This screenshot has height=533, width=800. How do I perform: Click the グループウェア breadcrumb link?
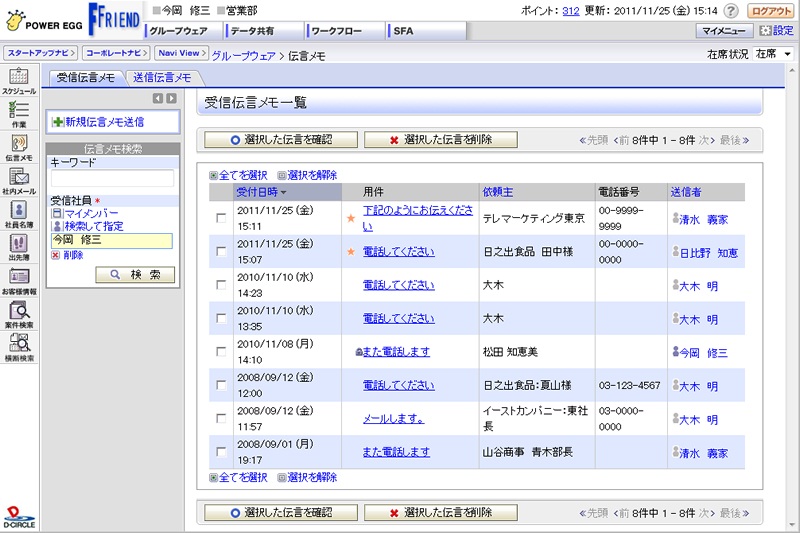click(x=243, y=56)
